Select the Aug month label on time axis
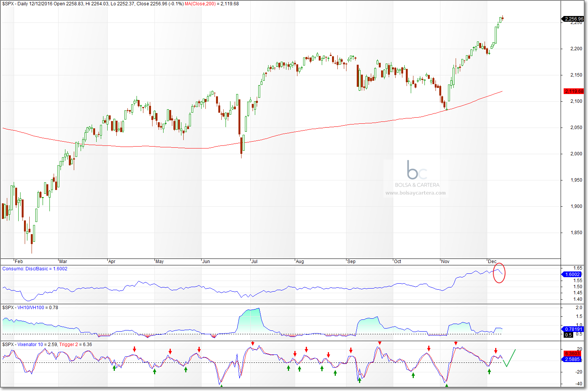588x391 pixels. (300, 262)
